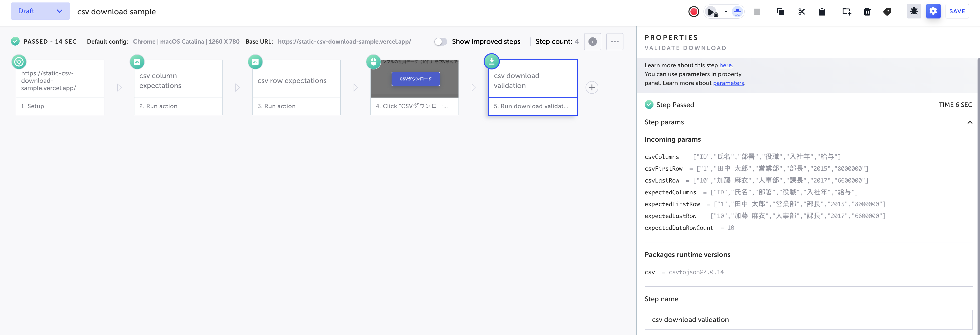This screenshot has height=335, width=980.
Task: Run the test in debug mode
Action: pyautogui.click(x=712, y=12)
